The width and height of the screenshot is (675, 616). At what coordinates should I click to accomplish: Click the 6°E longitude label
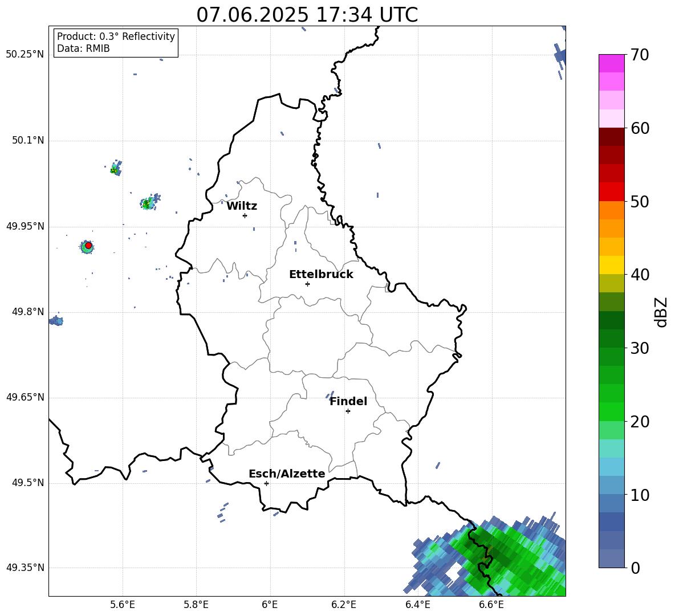pyautogui.click(x=270, y=605)
